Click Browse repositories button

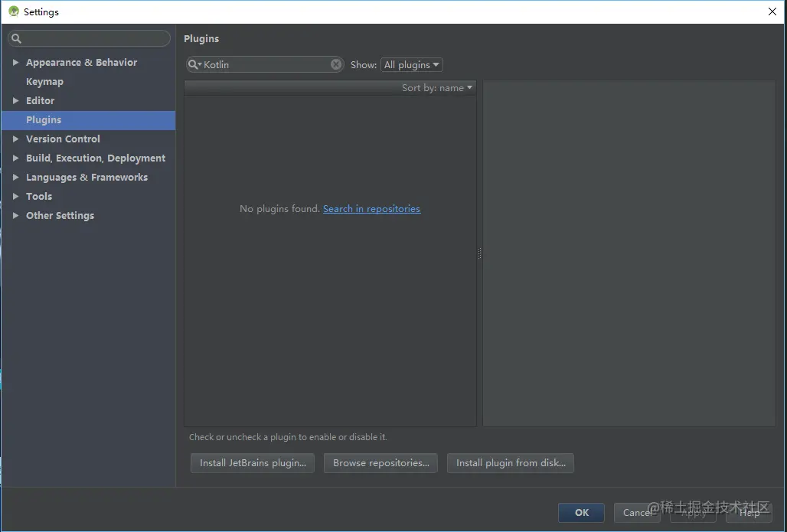[381, 463]
